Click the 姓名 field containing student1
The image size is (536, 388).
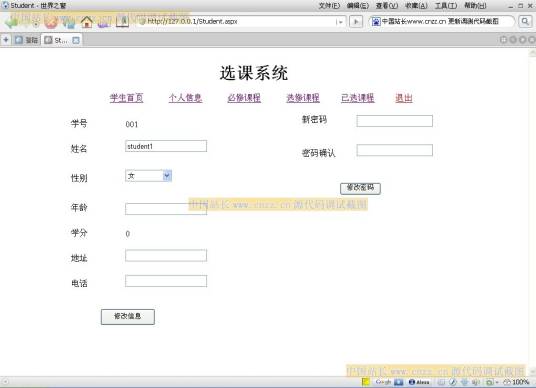point(166,146)
